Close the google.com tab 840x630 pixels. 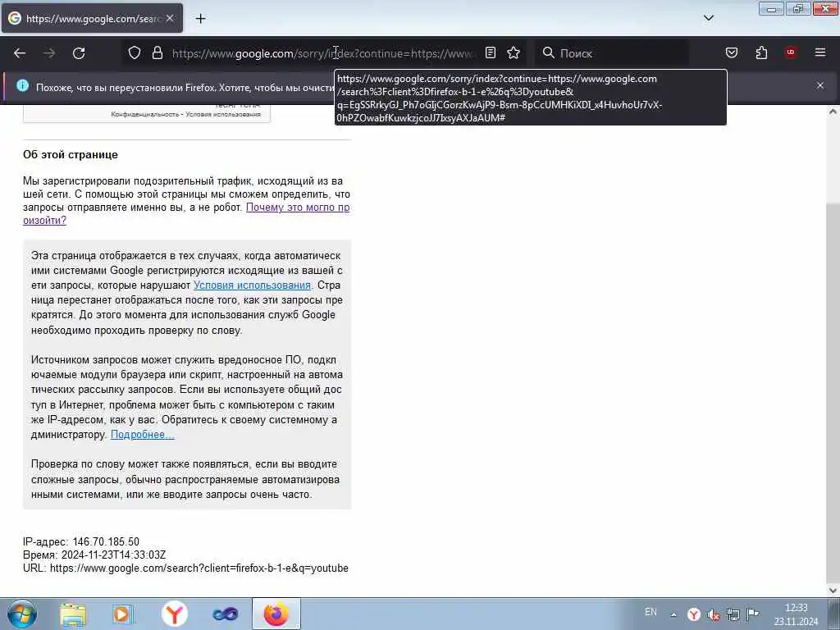170,18
